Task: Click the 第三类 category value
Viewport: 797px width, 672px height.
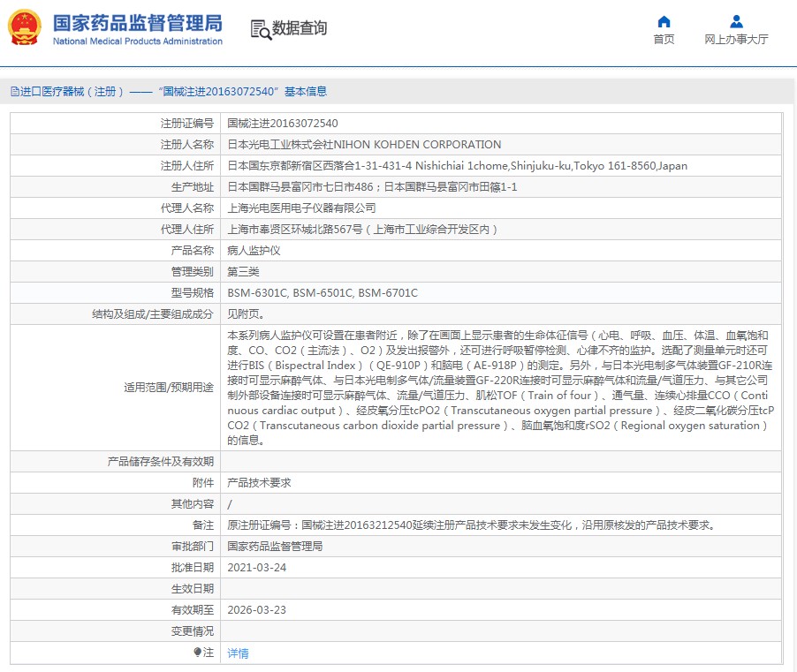Action: coord(243,272)
